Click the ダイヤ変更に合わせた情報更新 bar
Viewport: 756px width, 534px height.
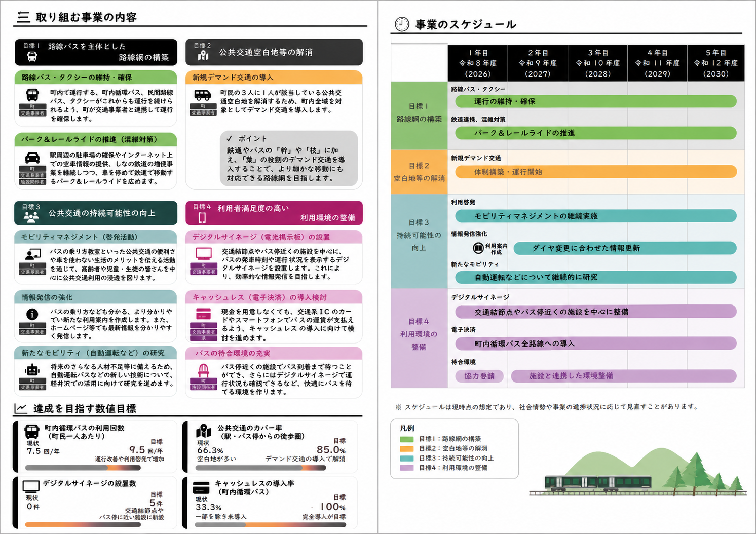point(625,248)
